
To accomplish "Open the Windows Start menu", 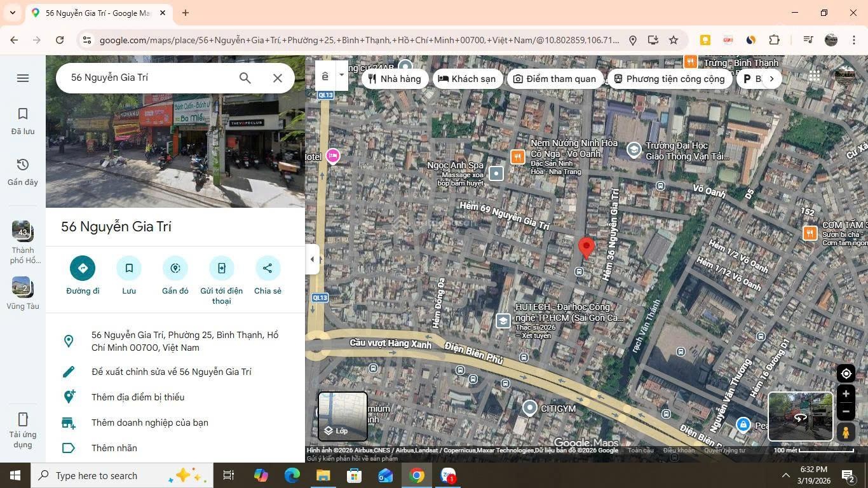I will click(x=15, y=475).
